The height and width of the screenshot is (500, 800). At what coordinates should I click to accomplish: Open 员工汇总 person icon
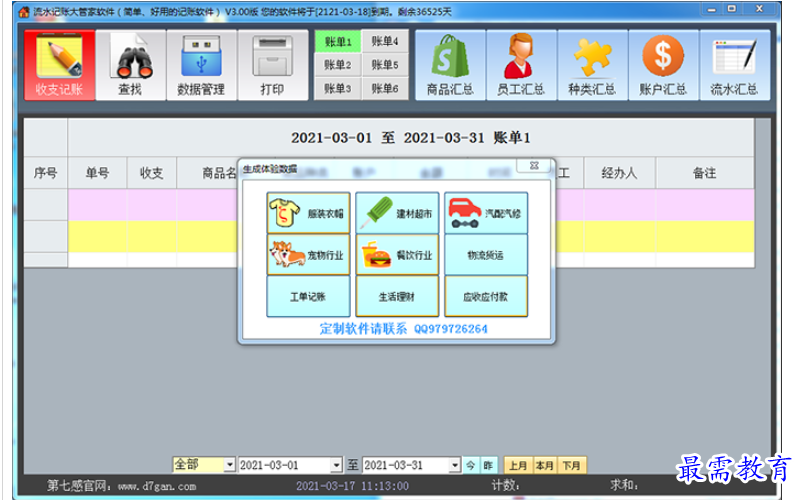[521, 65]
